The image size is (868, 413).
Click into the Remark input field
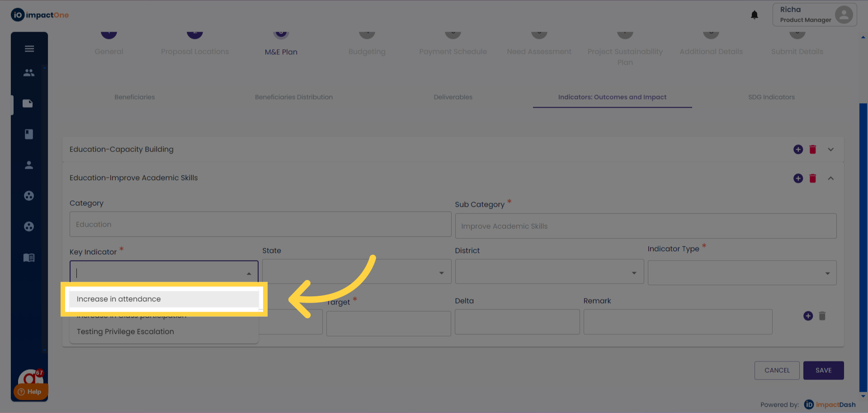click(677, 322)
